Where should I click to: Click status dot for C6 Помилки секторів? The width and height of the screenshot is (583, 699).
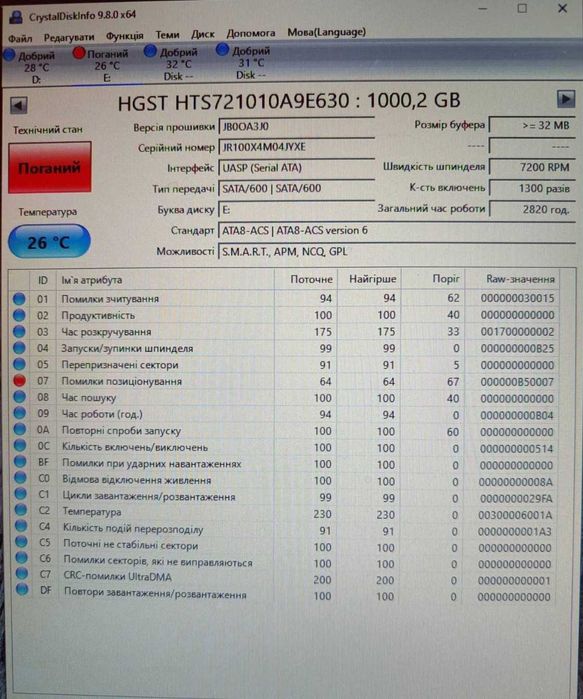[x=21, y=558]
